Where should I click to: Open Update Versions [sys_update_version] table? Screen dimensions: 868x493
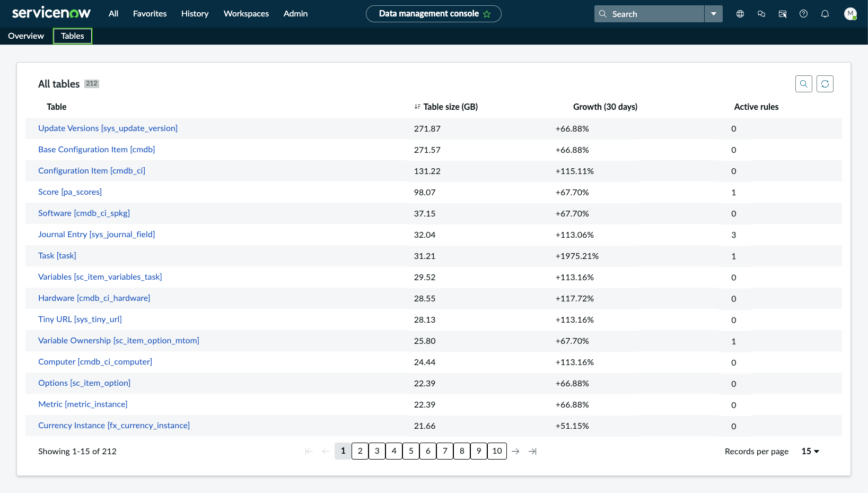coord(108,128)
